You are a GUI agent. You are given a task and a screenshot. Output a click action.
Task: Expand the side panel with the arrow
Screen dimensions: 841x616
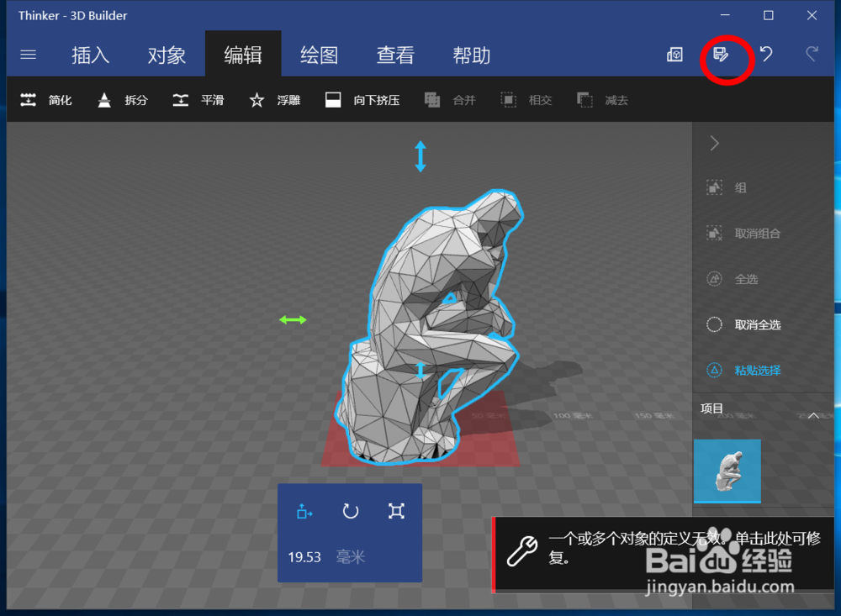pyautogui.click(x=713, y=143)
